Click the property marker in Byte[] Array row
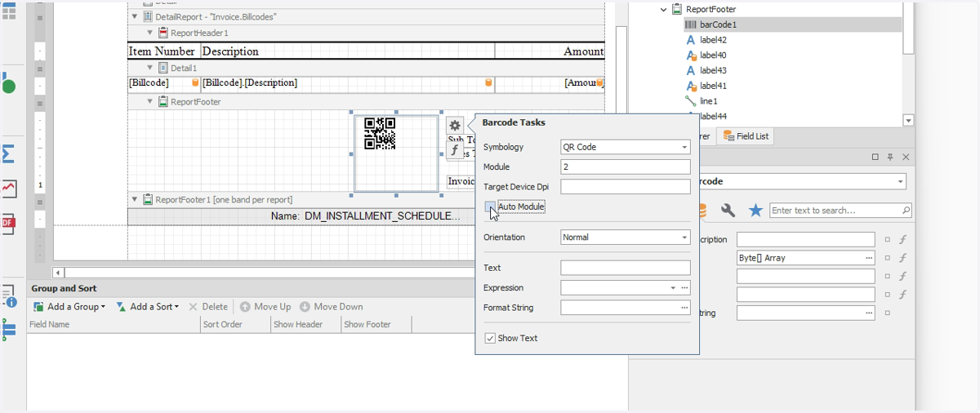Screen dimensions: 980x413 coord(888,258)
